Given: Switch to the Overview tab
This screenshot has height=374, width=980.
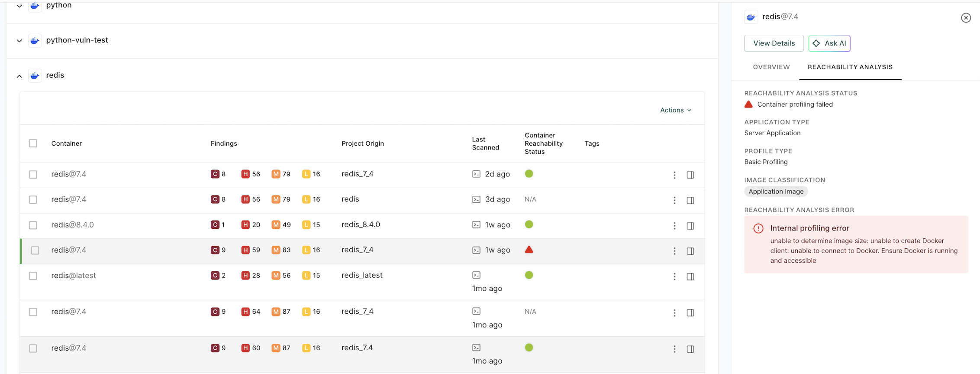Looking at the screenshot, I should 771,67.
